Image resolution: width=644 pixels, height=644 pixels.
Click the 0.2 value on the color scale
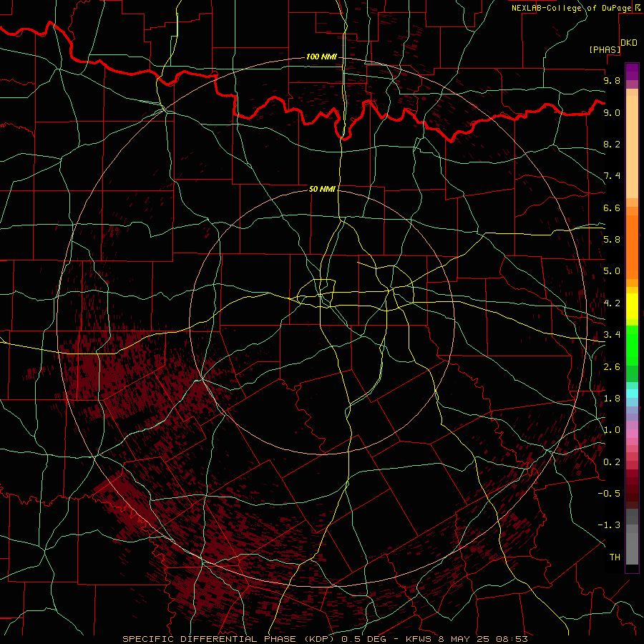(612, 462)
